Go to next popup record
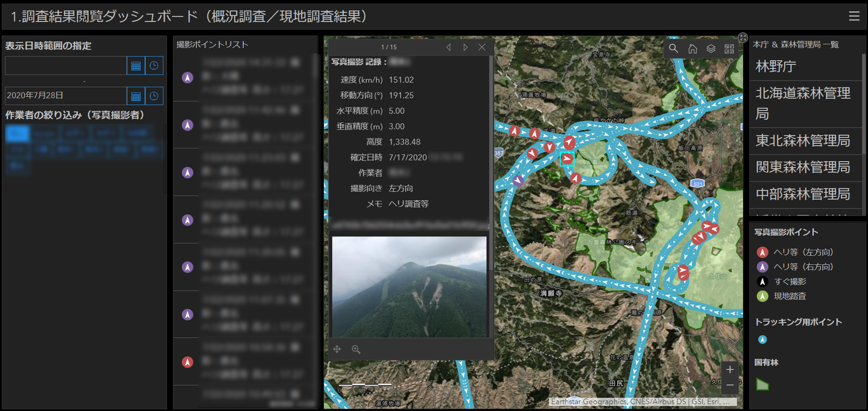This screenshot has height=411, width=868. 465,47
